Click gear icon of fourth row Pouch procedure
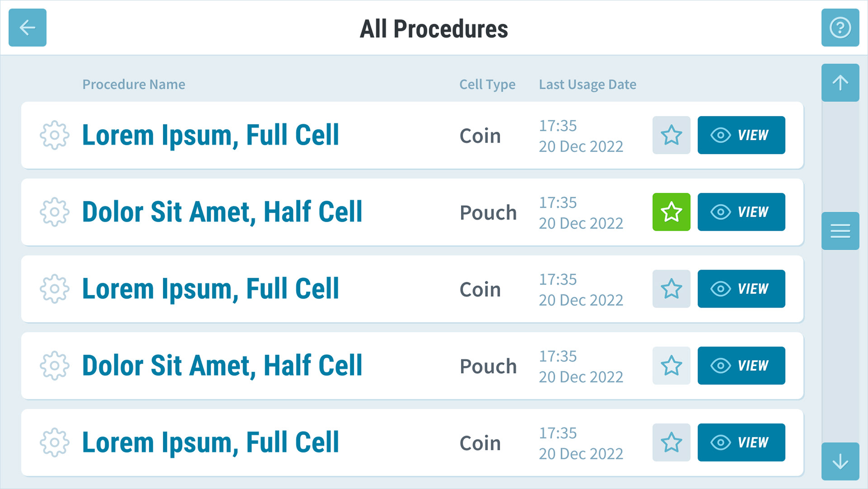Viewport: 868px width, 489px height. point(54,366)
